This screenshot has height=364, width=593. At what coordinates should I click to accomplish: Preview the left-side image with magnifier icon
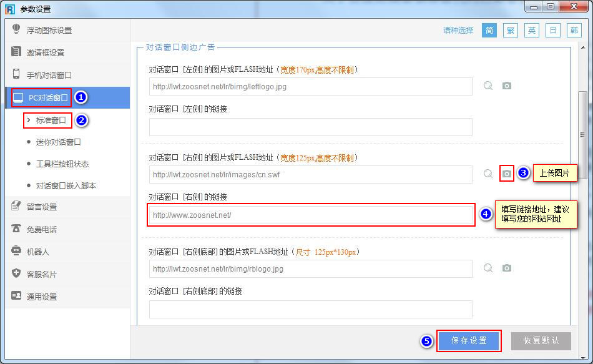click(x=488, y=86)
